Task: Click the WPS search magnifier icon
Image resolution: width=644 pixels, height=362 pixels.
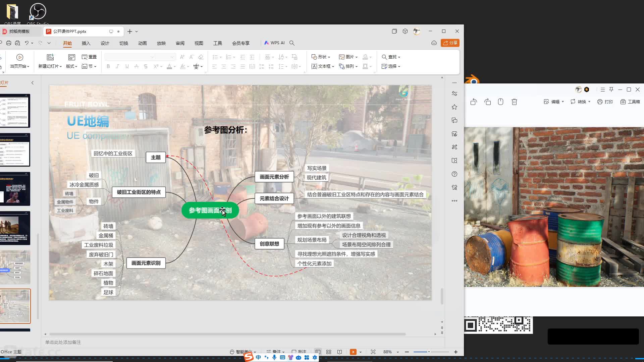Action: 292,43
